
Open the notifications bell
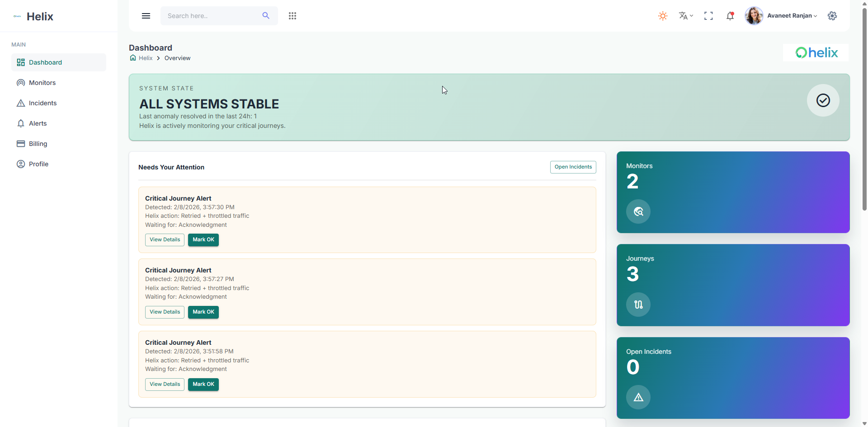731,15
